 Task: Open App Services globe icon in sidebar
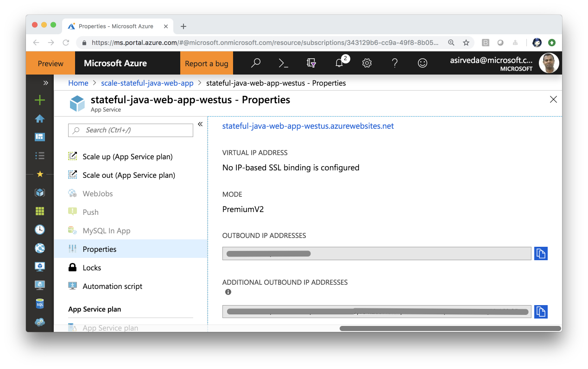point(40,248)
